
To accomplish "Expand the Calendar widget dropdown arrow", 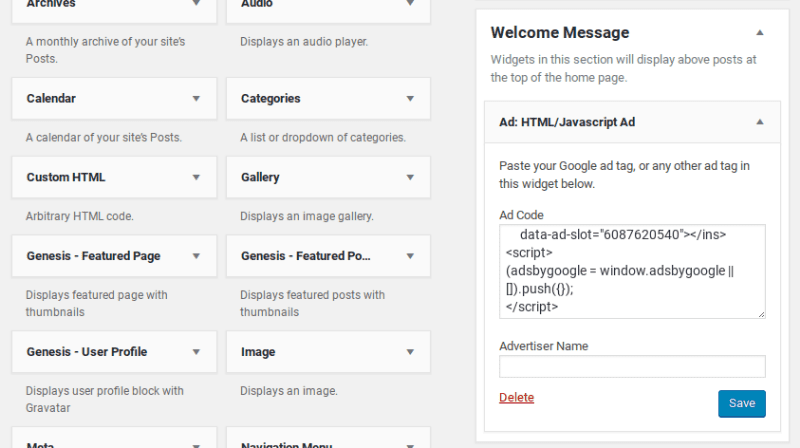I will tap(196, 98).
